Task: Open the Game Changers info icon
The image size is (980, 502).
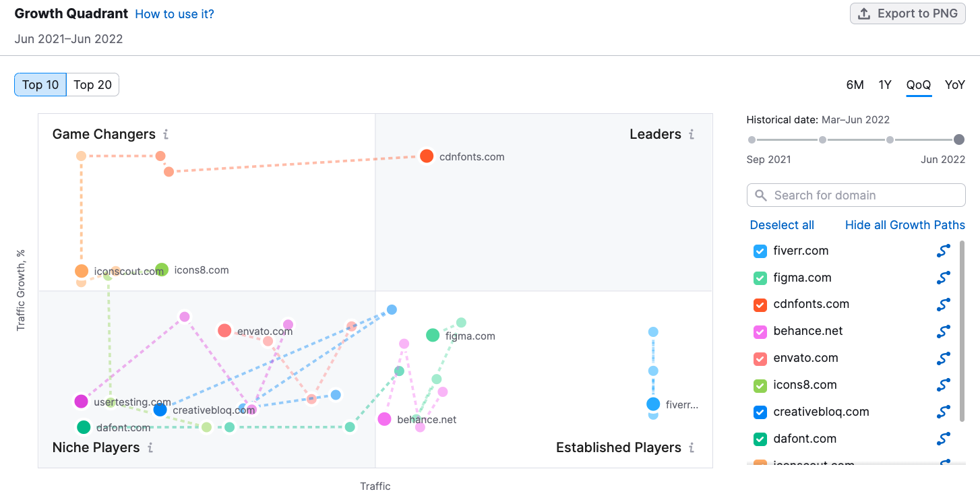Action: pyautogui.click(x=166, y=135)
